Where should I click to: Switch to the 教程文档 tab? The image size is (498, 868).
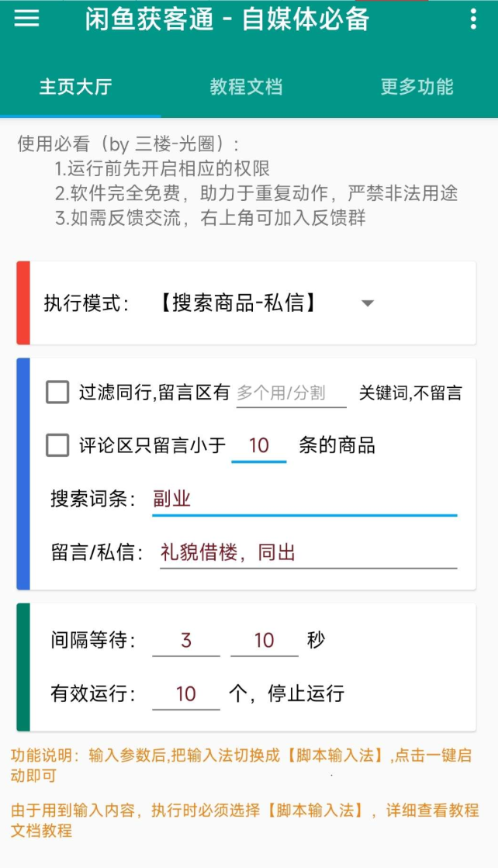[247, 88]
